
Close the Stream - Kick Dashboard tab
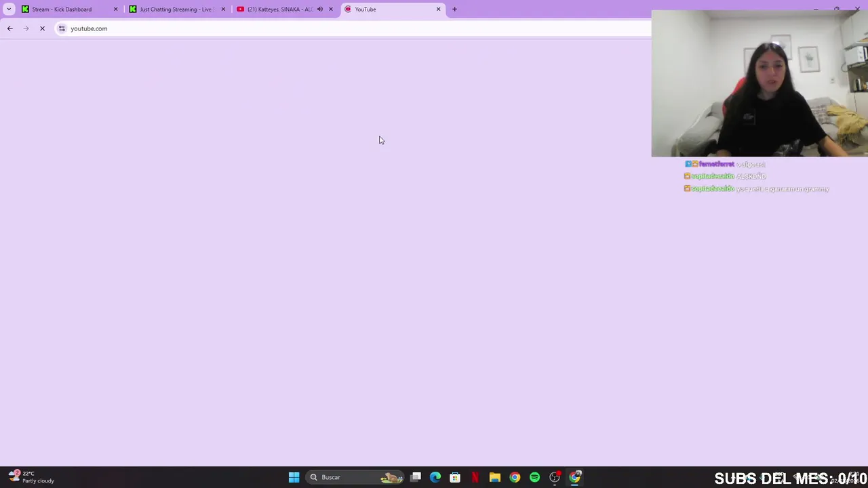point(115,9)
